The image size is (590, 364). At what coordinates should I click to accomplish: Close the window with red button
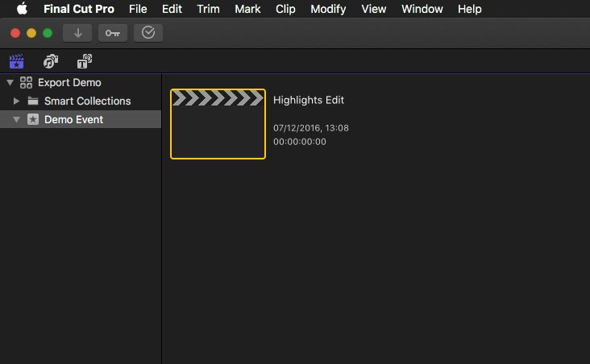tap(15, 33)
